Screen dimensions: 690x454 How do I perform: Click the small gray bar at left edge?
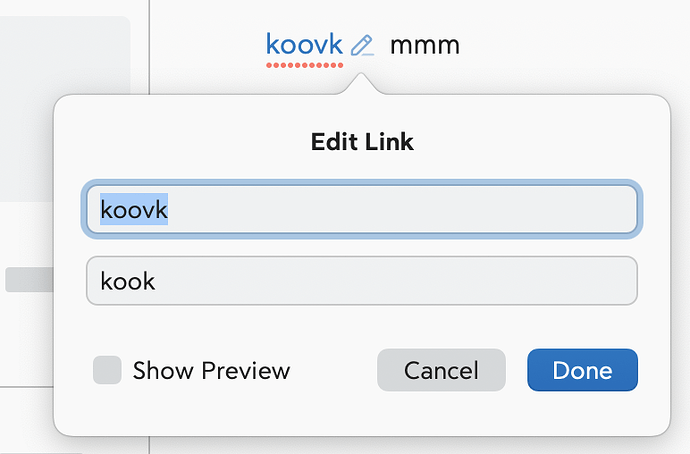30,280
